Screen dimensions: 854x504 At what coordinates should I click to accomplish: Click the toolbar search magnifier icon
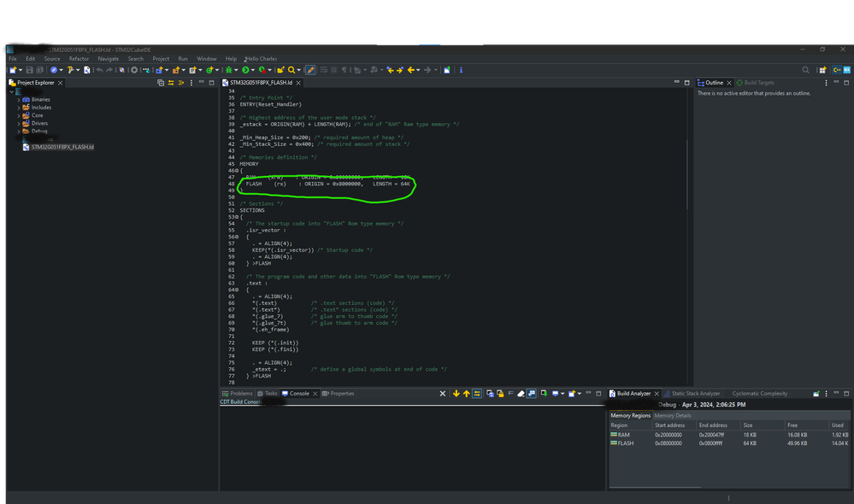(x=292, y=69)
